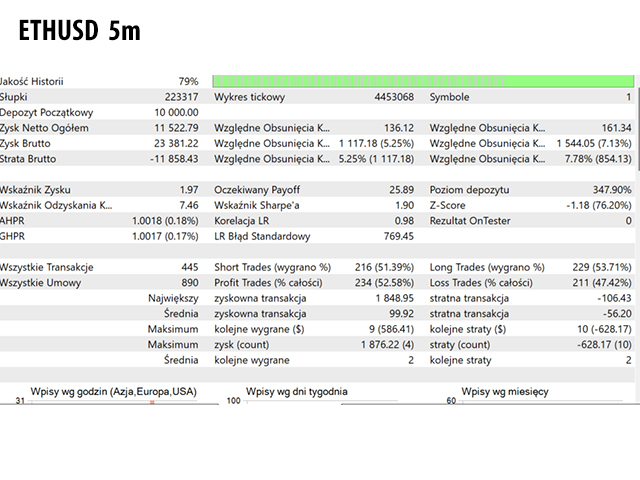
Task: Select the 'Wskaźnik Odzyskania K...' label
Action: 56,206
